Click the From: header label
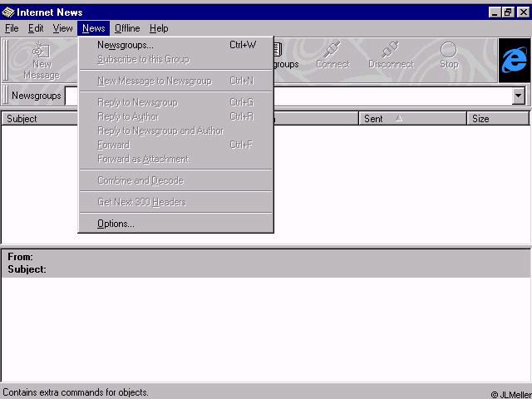Viewport: 532px width, 399px height. (x=20, y=257)
